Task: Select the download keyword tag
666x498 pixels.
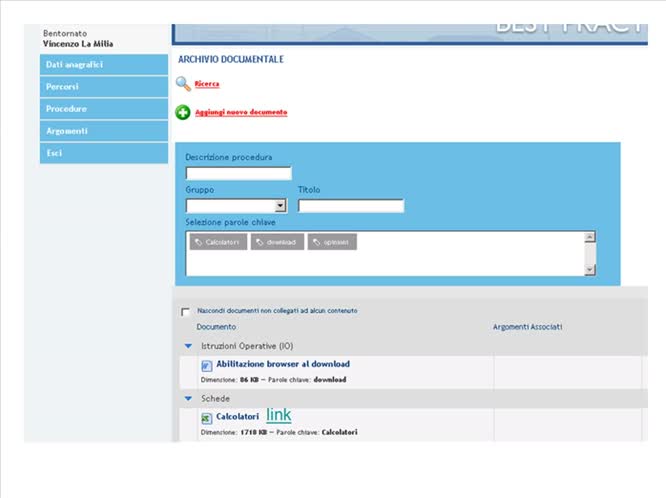Action: tap(277, 242)
